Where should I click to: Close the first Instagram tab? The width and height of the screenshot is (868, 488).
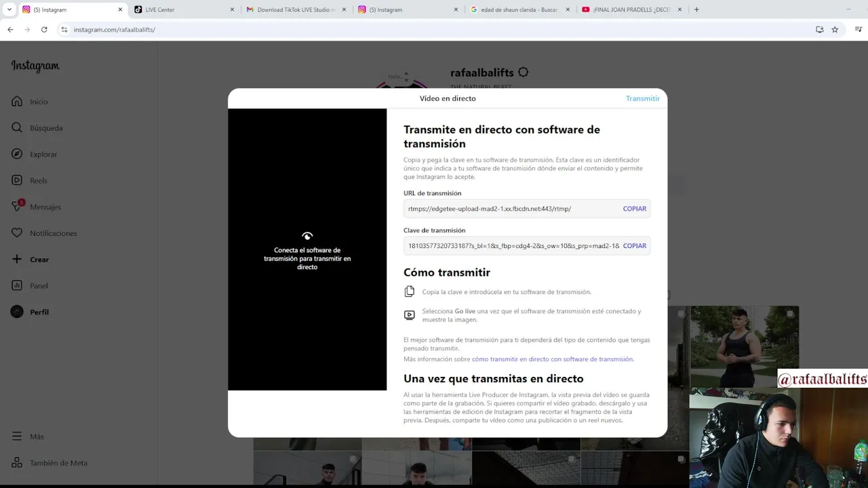click(121, 9)
